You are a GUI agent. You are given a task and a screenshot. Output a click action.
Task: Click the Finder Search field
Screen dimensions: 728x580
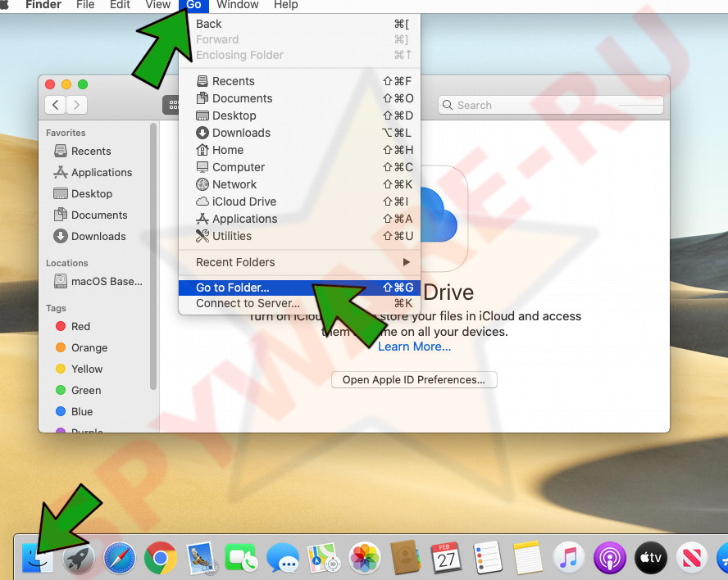click(x=550, y=106)
